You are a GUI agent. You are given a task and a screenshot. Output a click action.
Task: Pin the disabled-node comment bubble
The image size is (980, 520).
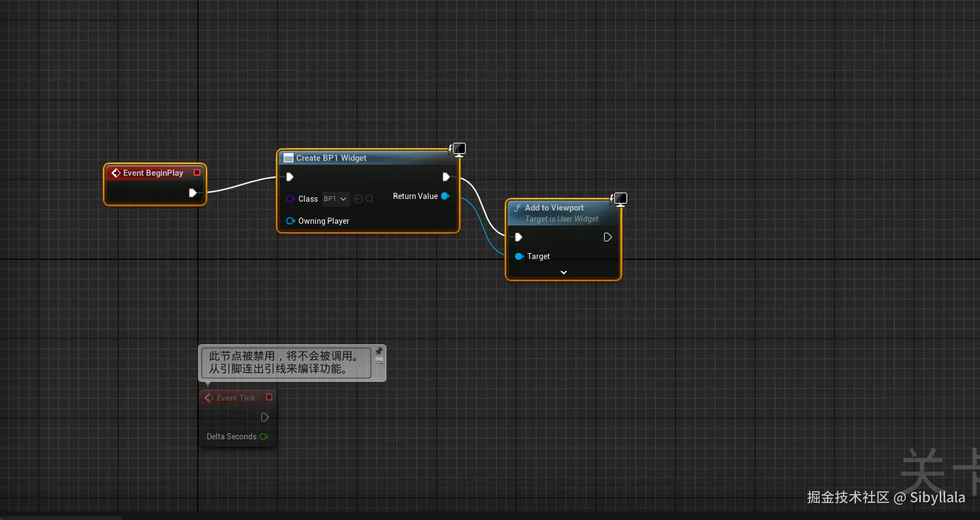[379, 351]
